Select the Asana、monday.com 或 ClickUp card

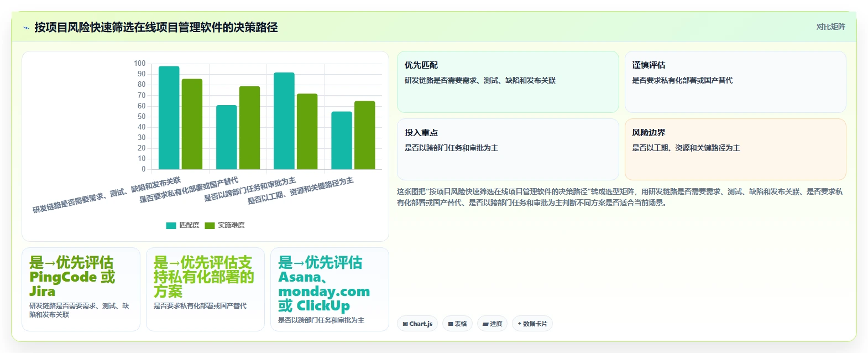pos(330,289)
